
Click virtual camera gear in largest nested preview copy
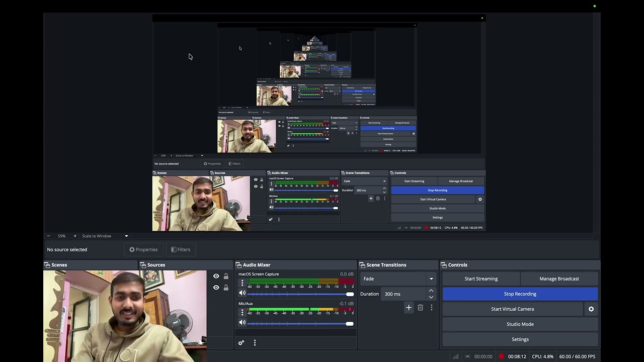[480, 199]
